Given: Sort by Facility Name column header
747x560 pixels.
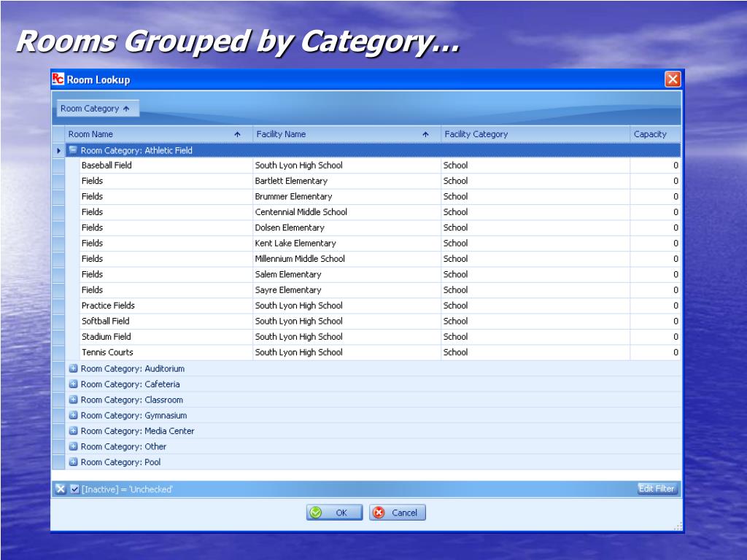Looking at the screenshot, I should pos(347,134).
